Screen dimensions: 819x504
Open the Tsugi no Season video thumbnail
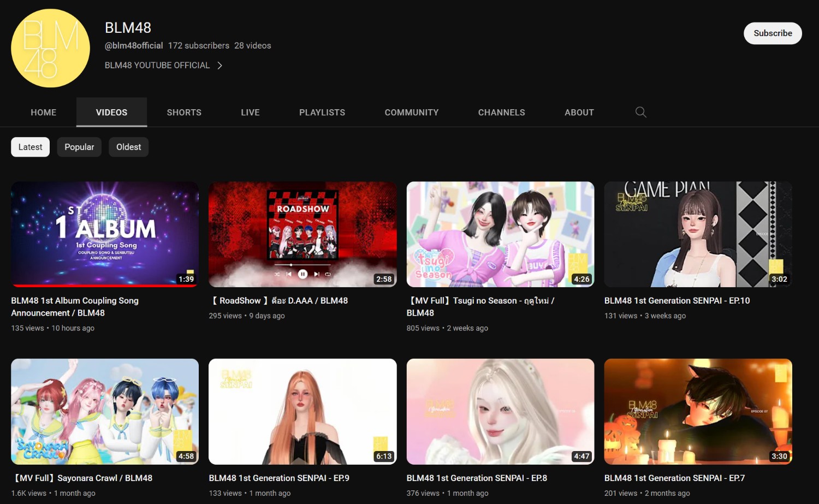(500, 234)
